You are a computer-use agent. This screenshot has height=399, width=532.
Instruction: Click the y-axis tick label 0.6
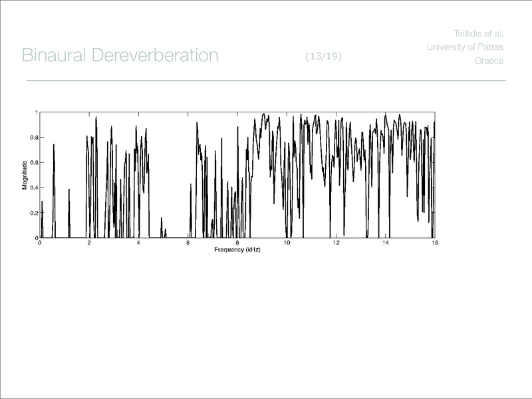pos(34,162)
